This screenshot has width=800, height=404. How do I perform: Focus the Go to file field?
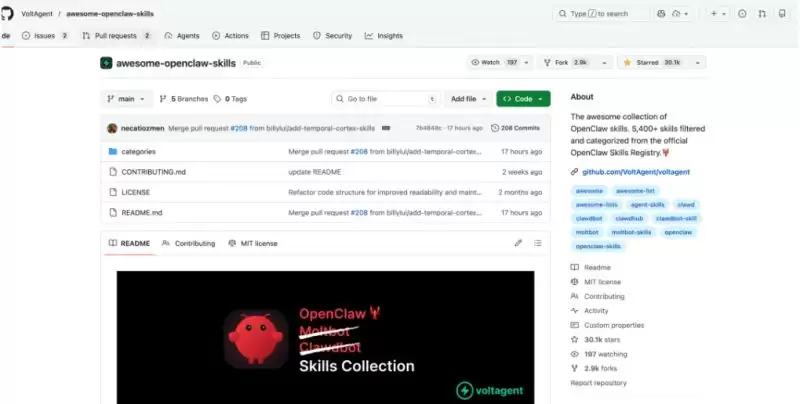click(x=386, y=99)
